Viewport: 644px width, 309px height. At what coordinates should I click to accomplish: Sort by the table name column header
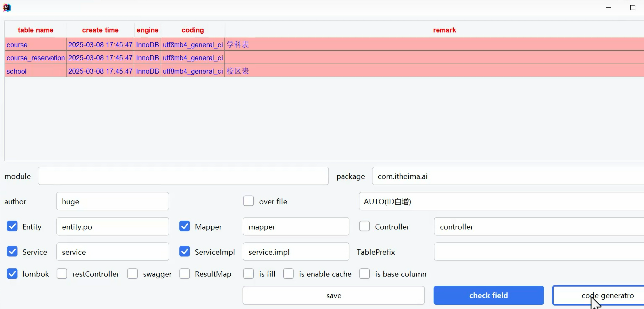click(35, 30)
